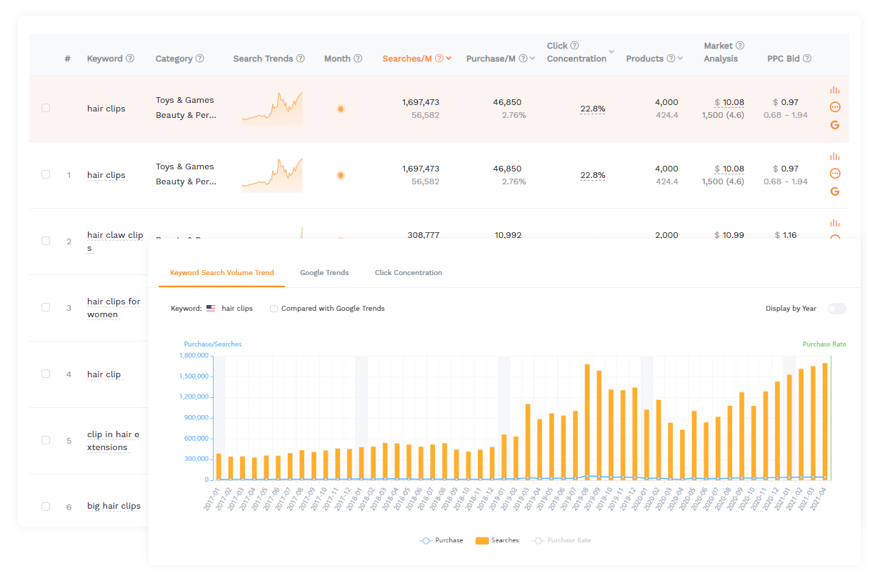Image resolution: width=880 pixels, height=588 pixels.
Task: Click the orange month dot in highlighted top row
Action: tap(341, 109)
